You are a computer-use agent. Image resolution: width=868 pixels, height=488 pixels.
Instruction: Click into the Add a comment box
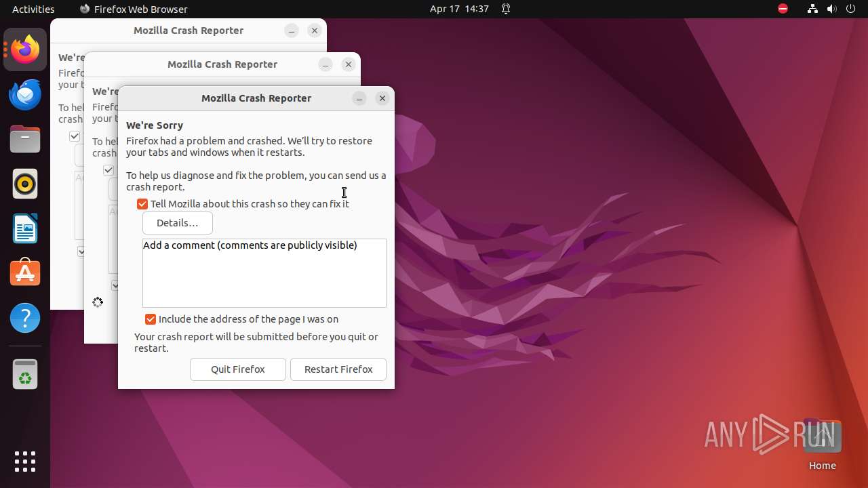coord(264,273)
